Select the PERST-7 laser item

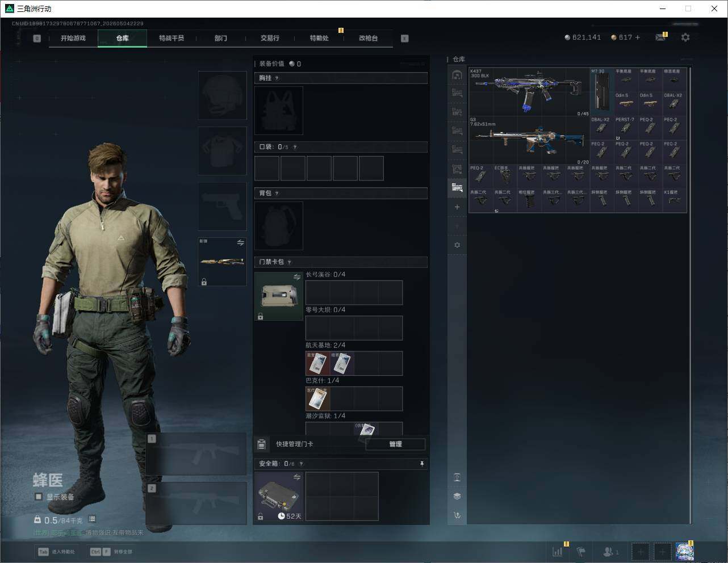pos(626,128)
